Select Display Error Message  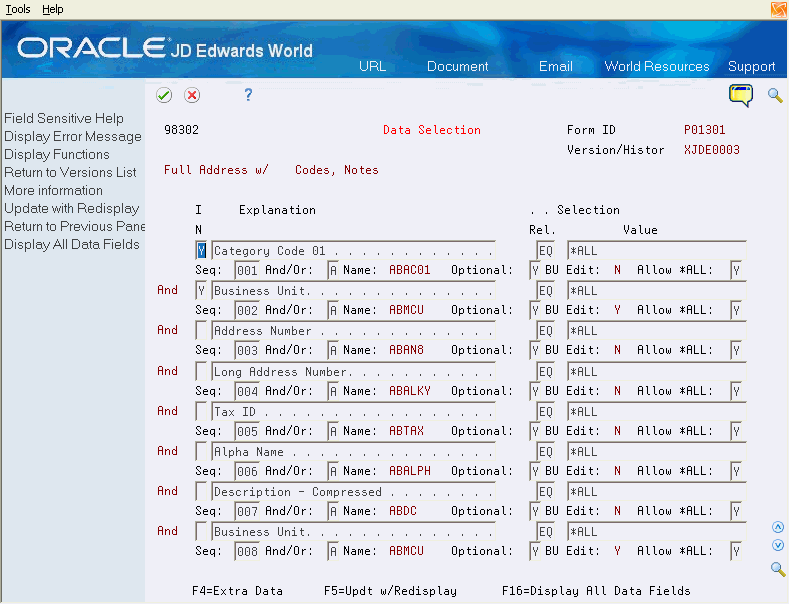click(x=73, y=136)
